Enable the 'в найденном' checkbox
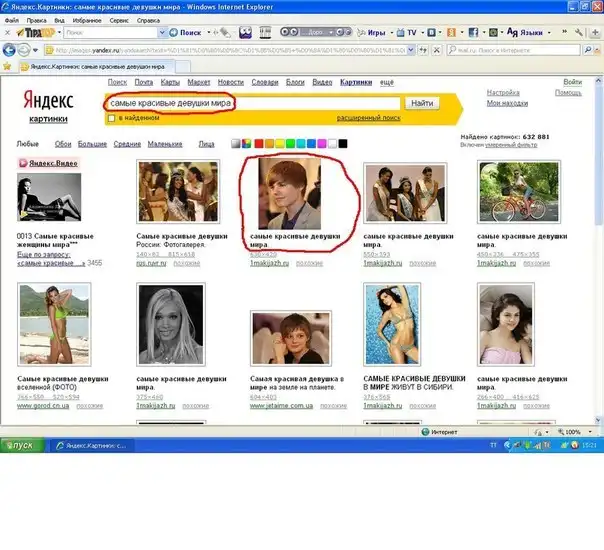 [111, 118]
